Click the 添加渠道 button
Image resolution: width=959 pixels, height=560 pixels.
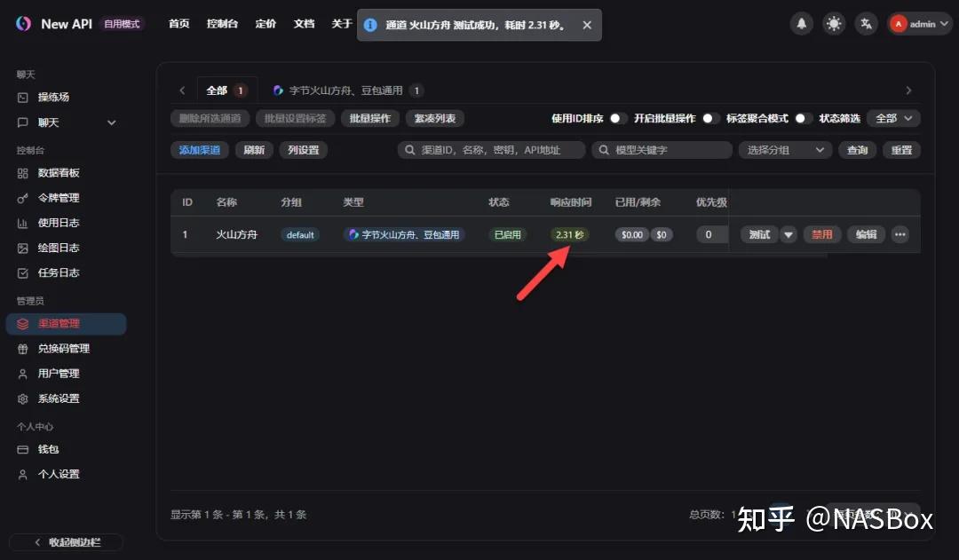200,150
